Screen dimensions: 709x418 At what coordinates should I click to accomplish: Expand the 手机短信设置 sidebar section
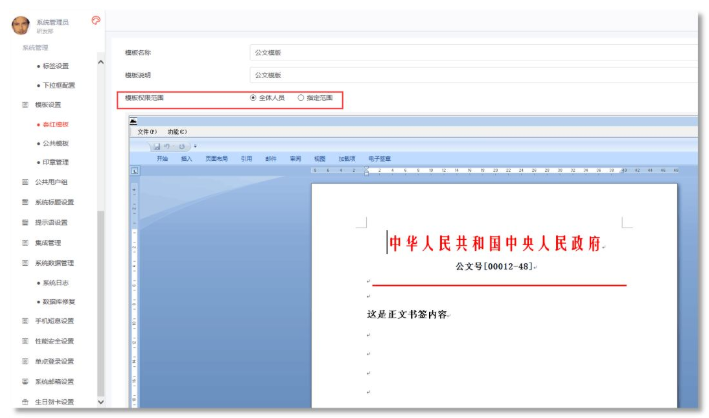54,321
